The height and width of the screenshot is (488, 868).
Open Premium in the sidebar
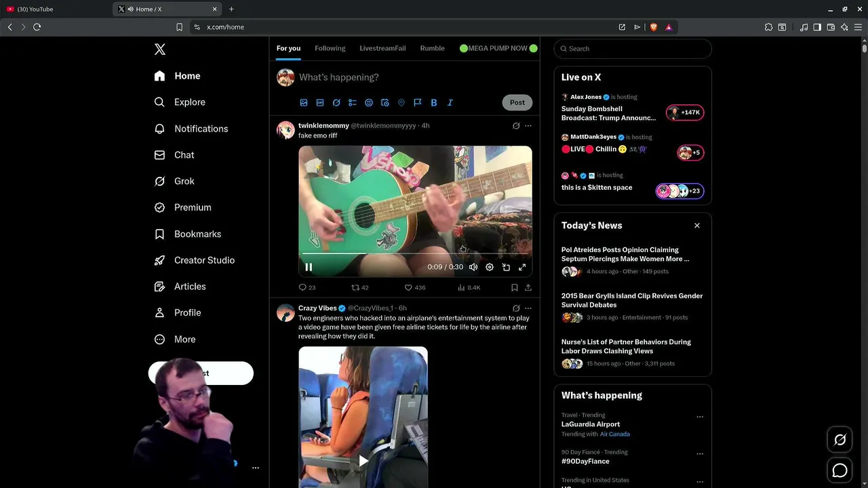tap(182, 207)
